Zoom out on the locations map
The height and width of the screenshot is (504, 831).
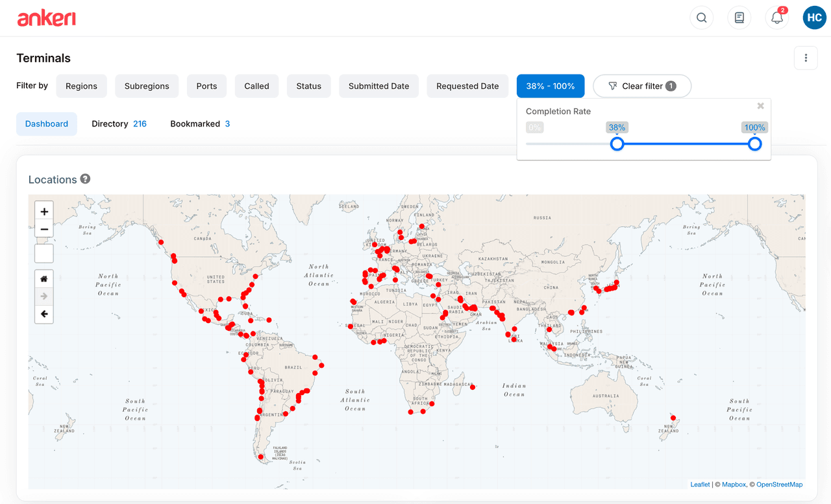tap(44, 229)
